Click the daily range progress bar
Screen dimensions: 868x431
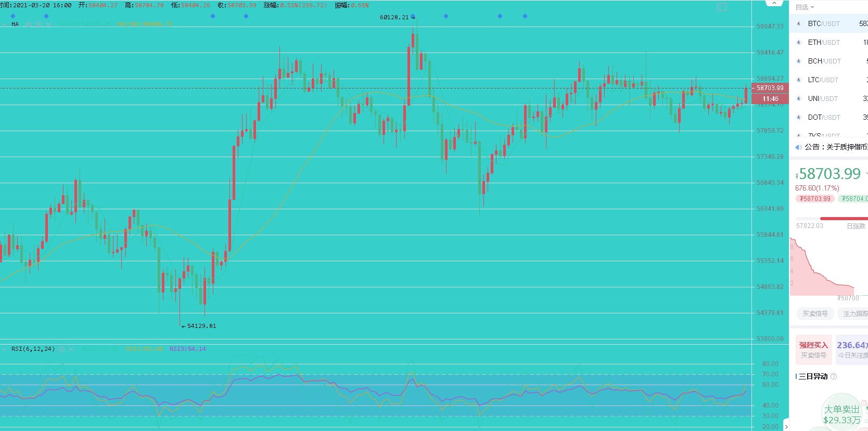click(832, 219)
